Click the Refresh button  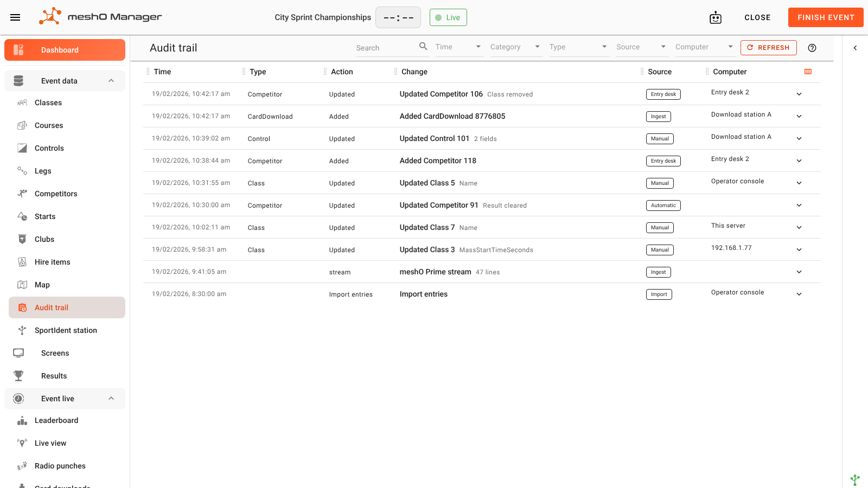[768, 48]
